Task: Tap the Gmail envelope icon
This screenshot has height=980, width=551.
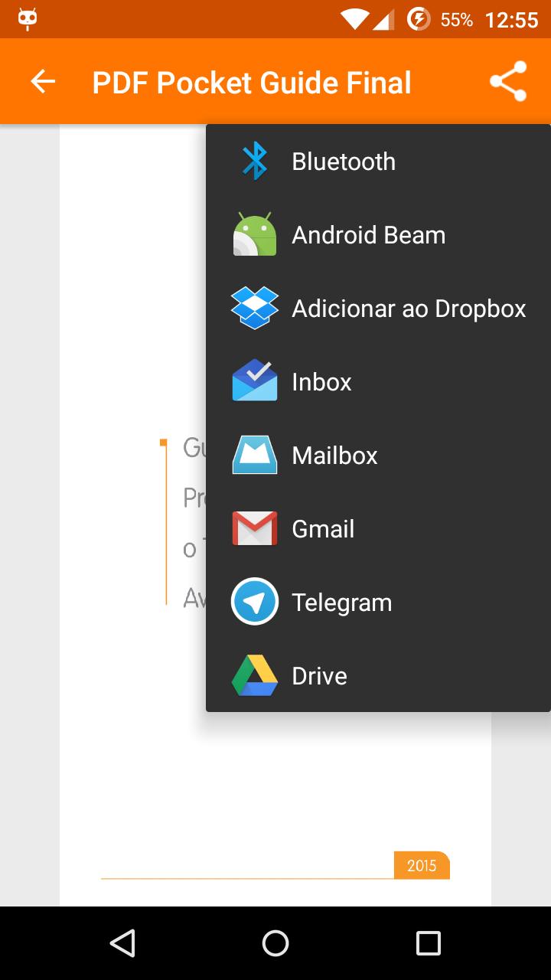Action: pos(255,528)
